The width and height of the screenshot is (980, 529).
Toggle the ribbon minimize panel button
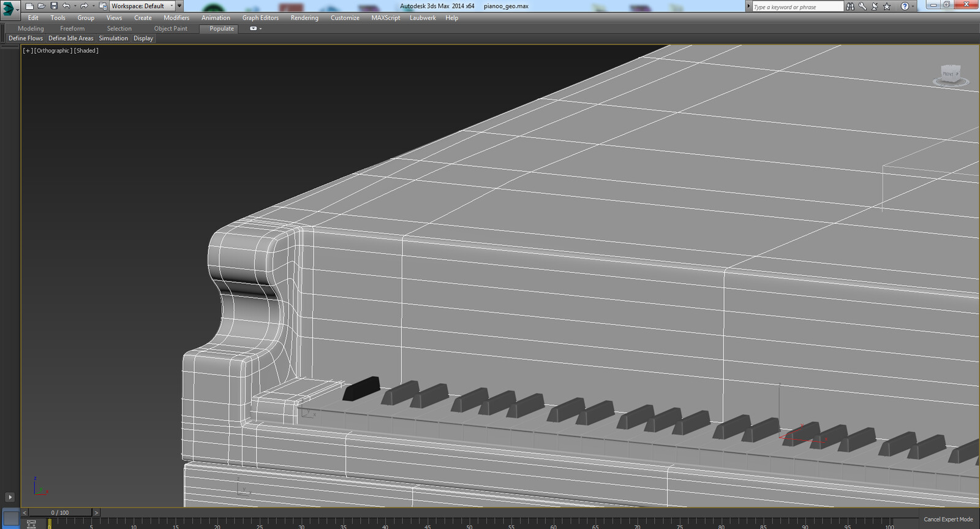[254, 29]
